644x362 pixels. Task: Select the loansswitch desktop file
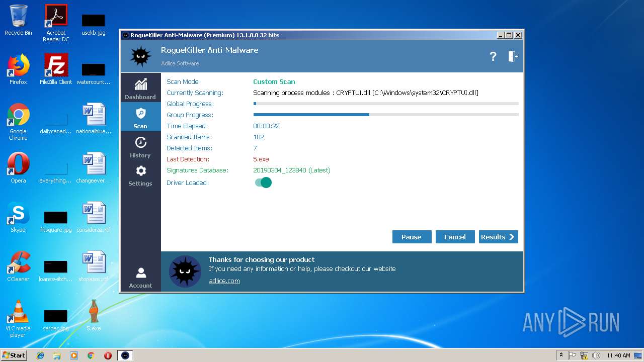click(56, 270)
